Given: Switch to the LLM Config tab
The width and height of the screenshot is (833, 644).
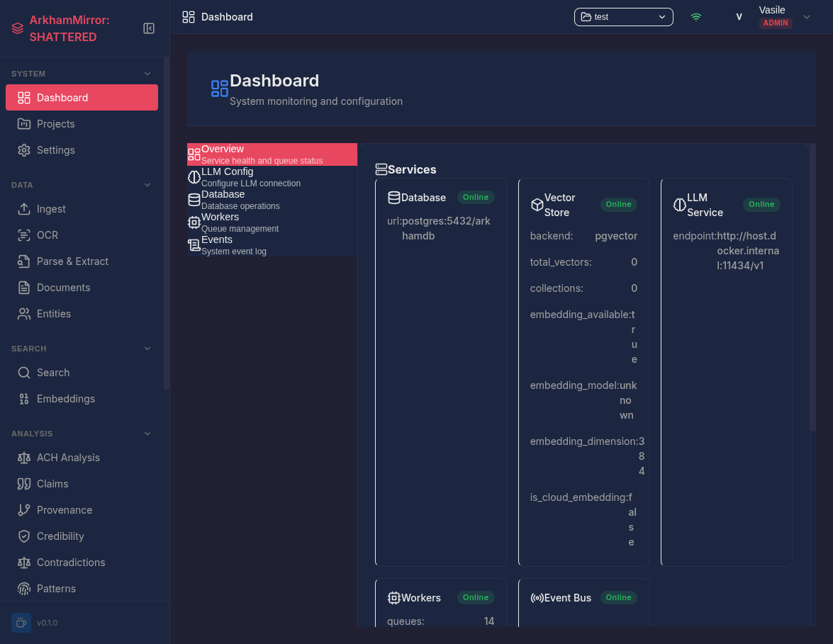Looking at the screenshot, I should pyautogui.click(x=272, y=177).
